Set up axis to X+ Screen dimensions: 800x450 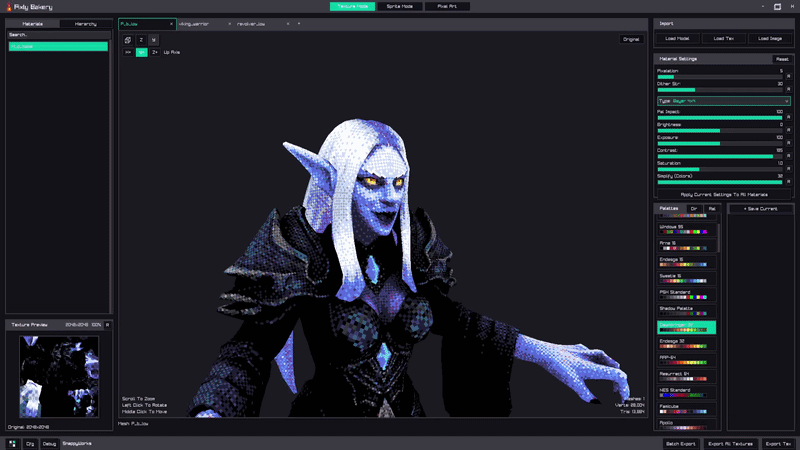click(x=128, y=52)
